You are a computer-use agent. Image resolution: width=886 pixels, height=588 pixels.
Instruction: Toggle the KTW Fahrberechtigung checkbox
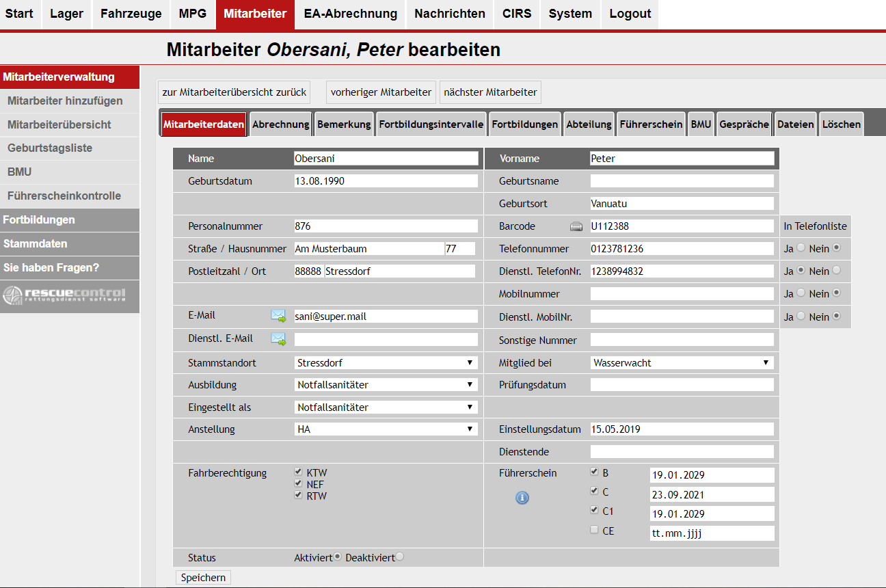pyautogui.click(x=298, y=472)
